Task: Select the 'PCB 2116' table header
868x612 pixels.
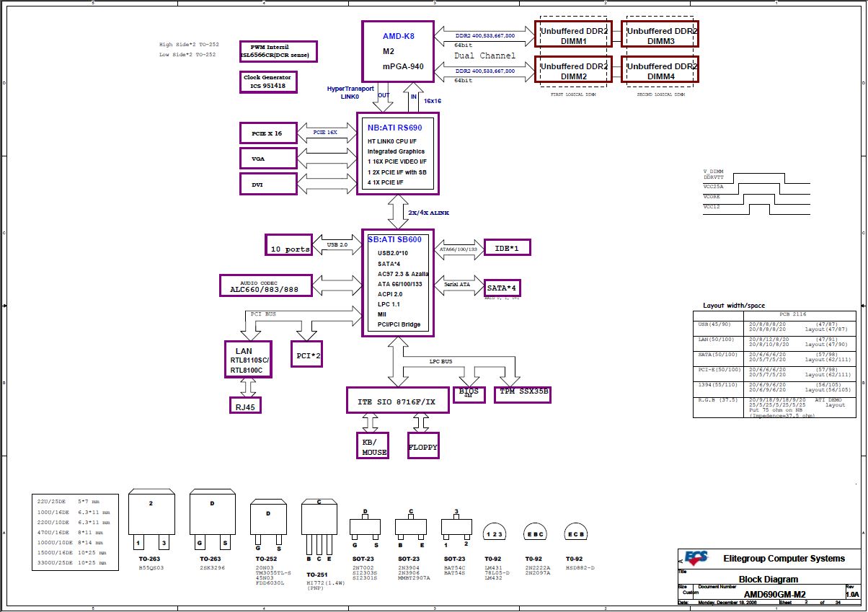Action: [x=792, y=314]
